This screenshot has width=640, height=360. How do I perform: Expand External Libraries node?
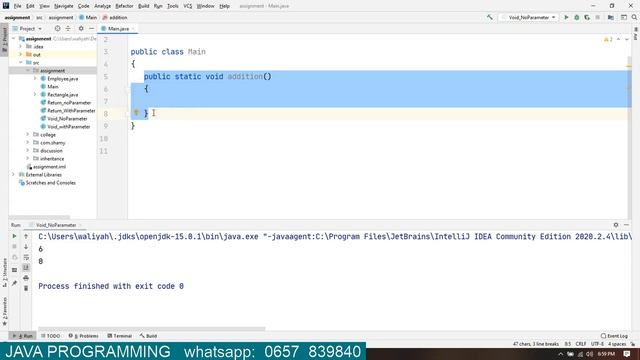click(13, 174)
